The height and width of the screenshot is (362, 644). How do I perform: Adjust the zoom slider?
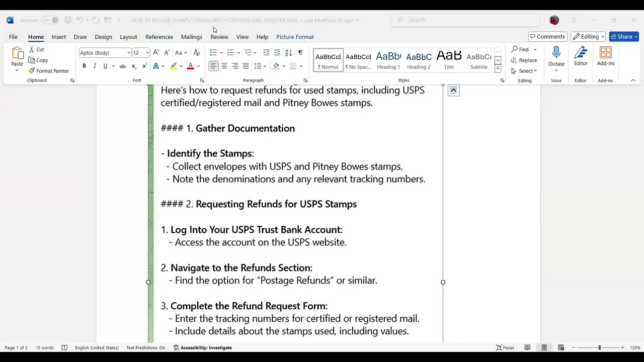pos(599,347)
